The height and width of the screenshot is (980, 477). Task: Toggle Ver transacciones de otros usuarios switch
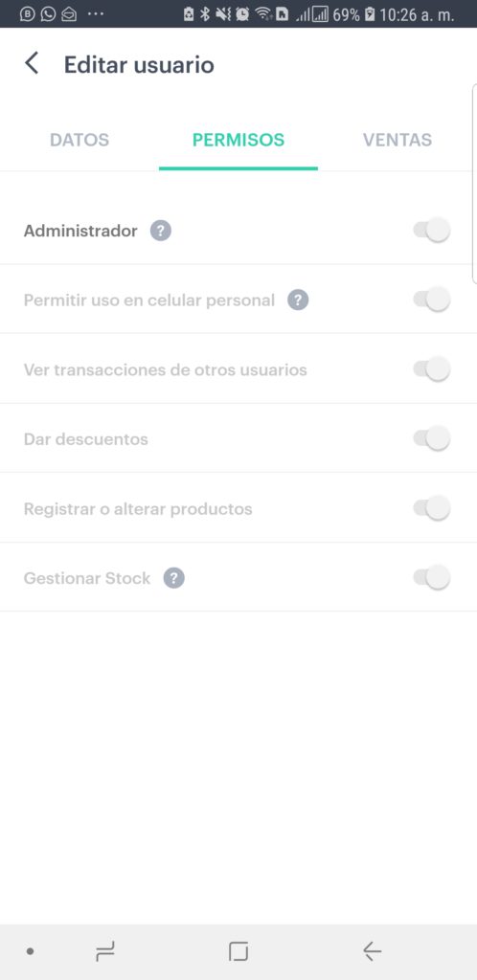pos(432,369)
